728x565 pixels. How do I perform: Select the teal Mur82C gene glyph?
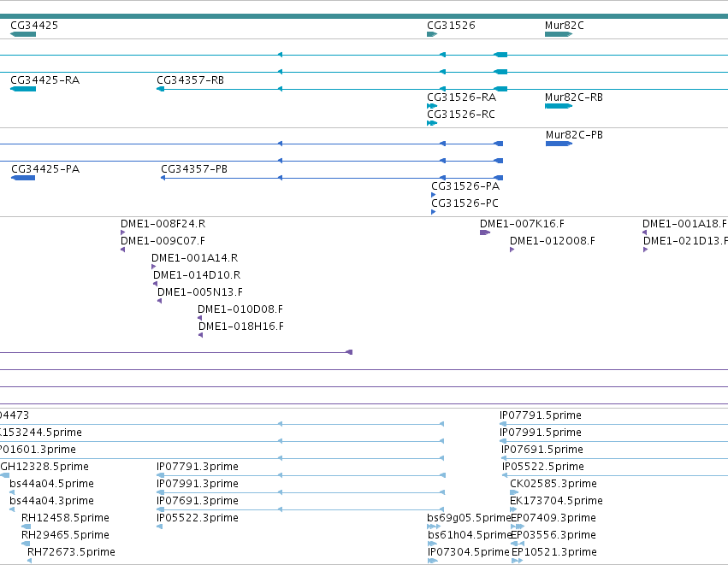pos(559,34)
